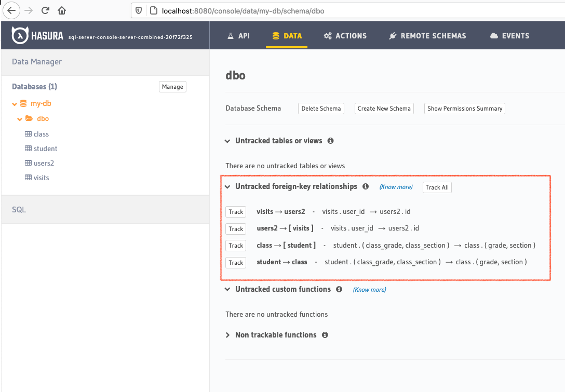Switch to the Remote Schemas tab
Image resolution: width=565 pixels, height=392 pixels.
tap(427, 36)
